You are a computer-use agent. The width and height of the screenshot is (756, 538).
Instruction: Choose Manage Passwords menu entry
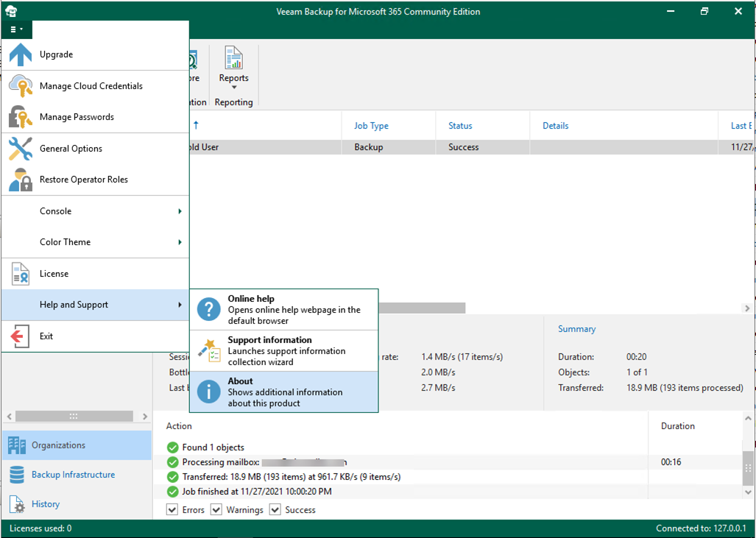click(x=95, y=117)
